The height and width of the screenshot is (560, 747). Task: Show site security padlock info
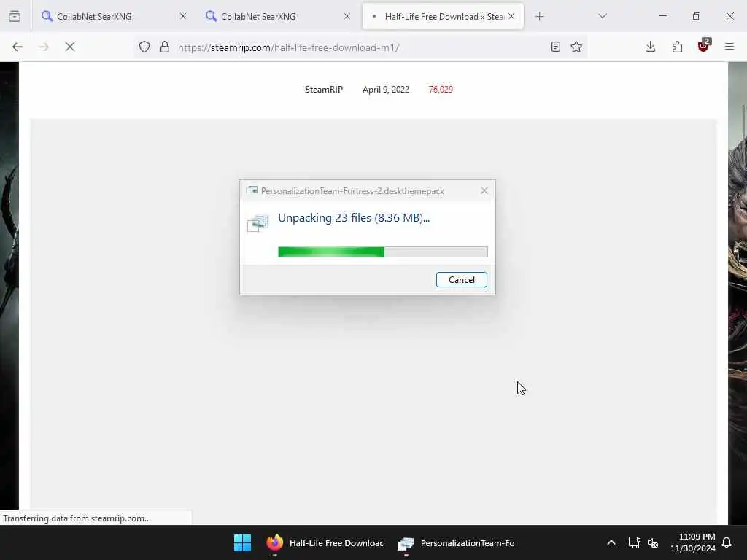tap(165, 47)
